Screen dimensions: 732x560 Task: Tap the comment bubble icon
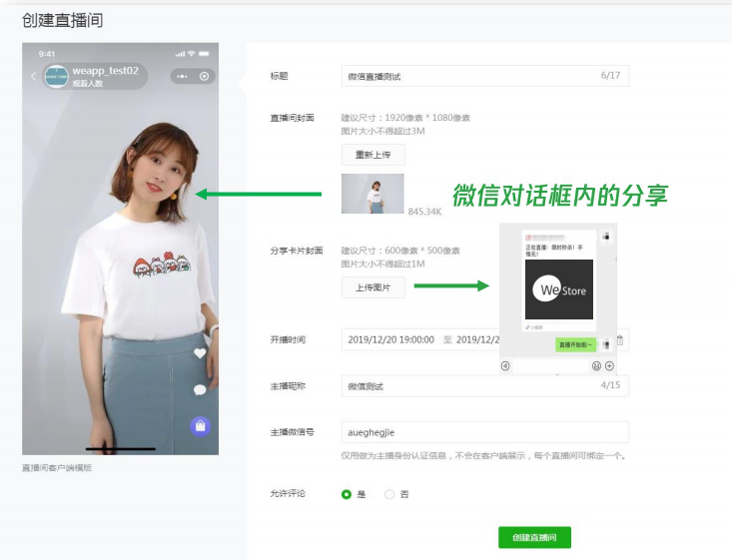pyautogui.click(x=200, y=389)
